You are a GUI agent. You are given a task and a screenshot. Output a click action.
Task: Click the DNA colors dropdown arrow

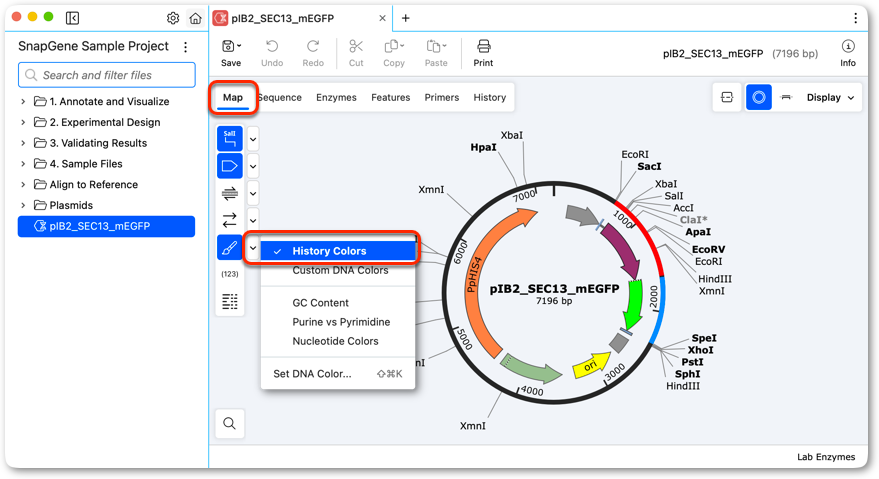[x=253, y=248]
